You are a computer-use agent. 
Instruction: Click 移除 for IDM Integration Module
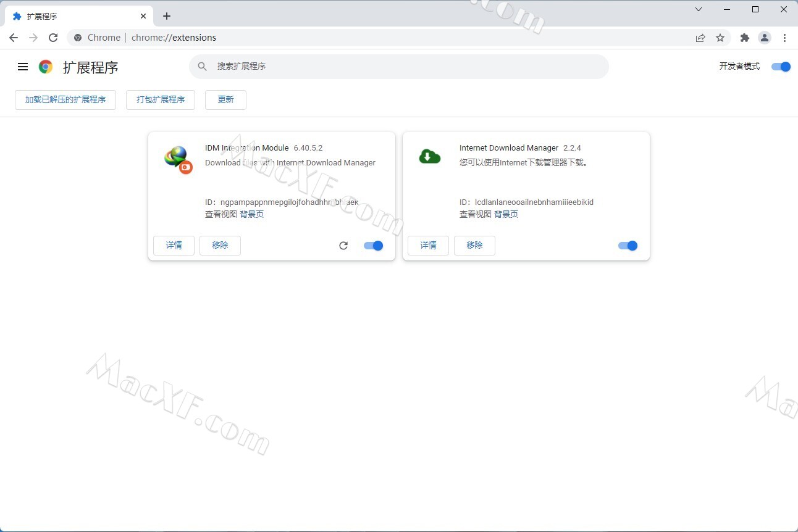coord(220,246)
